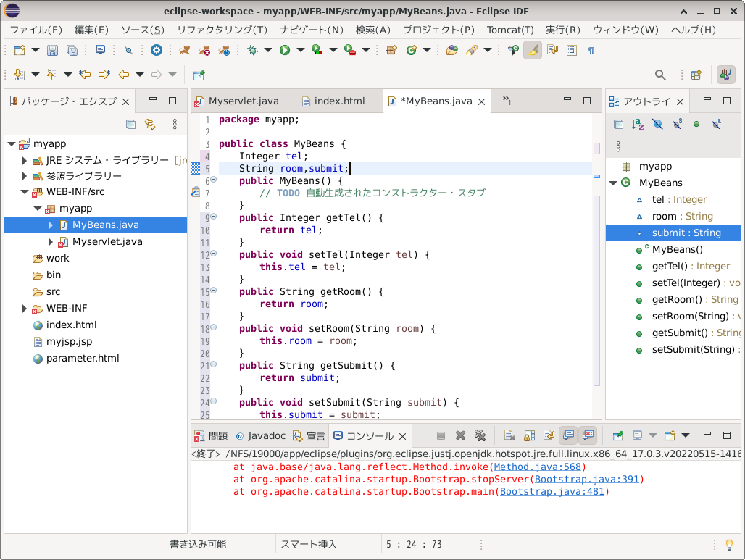
Task: Open the ファイル(F) menu
Action: [x=36, y=30]
